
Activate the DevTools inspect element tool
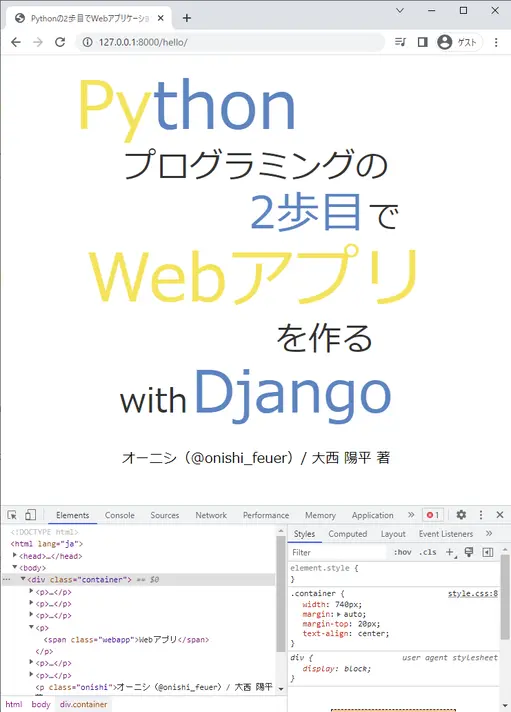12,515
